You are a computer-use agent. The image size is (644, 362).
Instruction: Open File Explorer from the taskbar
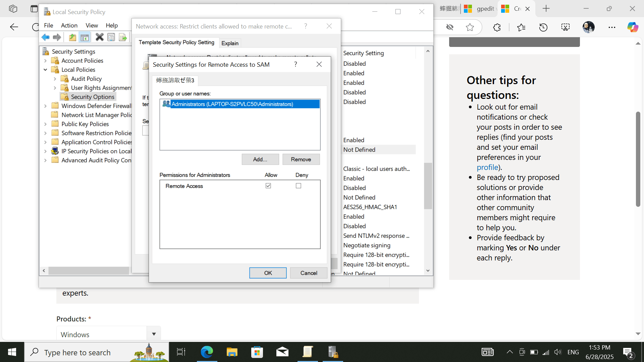point(232,352)
